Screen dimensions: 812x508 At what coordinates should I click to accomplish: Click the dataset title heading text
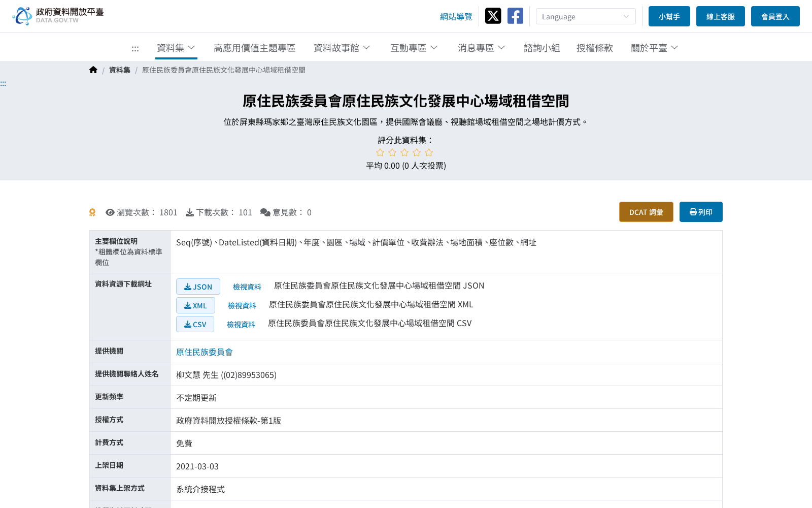click(x=406, y=101)
